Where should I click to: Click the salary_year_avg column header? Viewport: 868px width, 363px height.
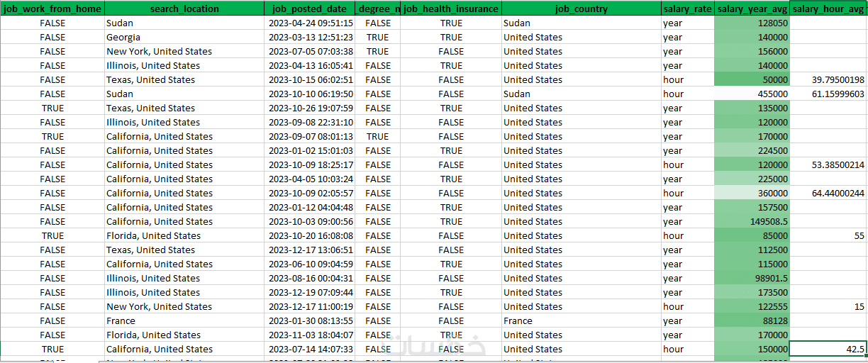click(x=752, y=9)
